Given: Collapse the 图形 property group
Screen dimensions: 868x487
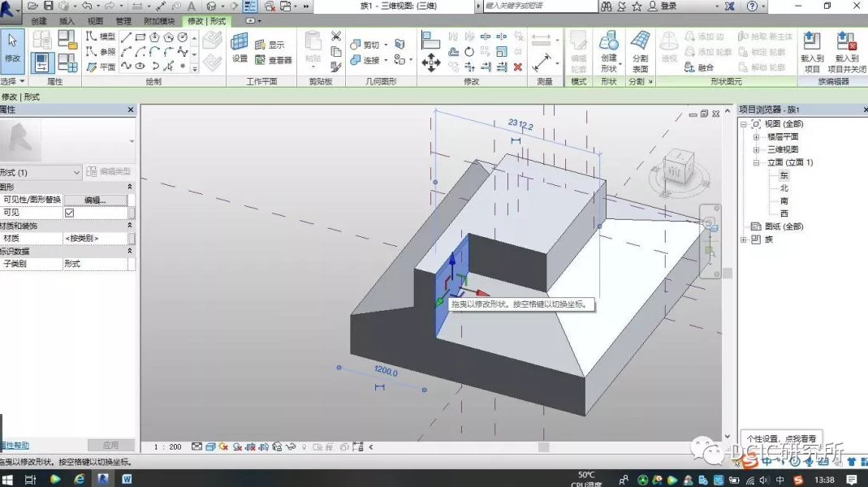Looking at the screenshot, I should point(130,187).
